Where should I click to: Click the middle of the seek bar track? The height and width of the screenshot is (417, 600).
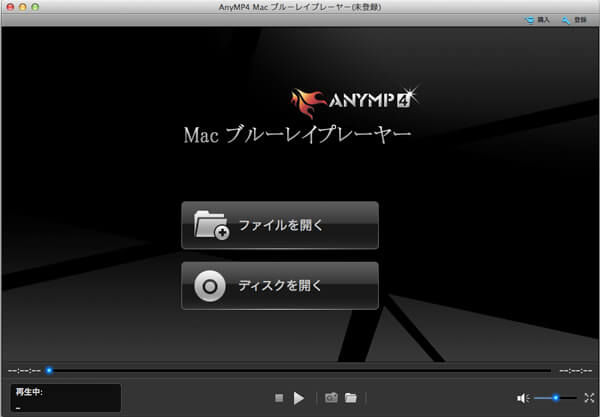tap(300, 371)
